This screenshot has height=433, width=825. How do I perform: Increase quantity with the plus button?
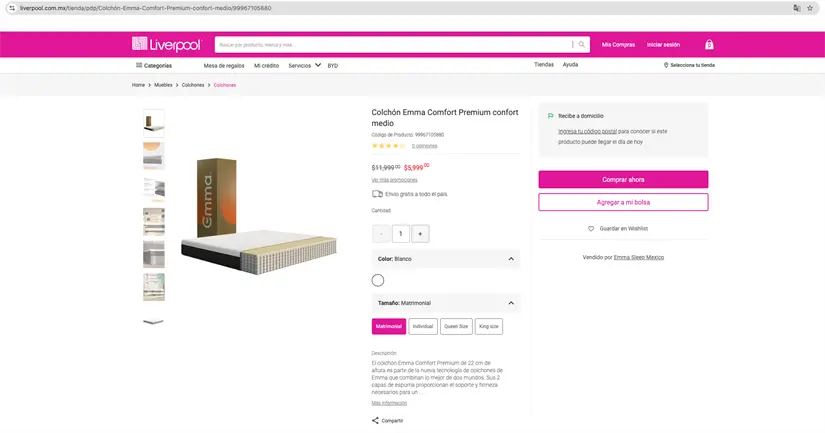point(420,234)
